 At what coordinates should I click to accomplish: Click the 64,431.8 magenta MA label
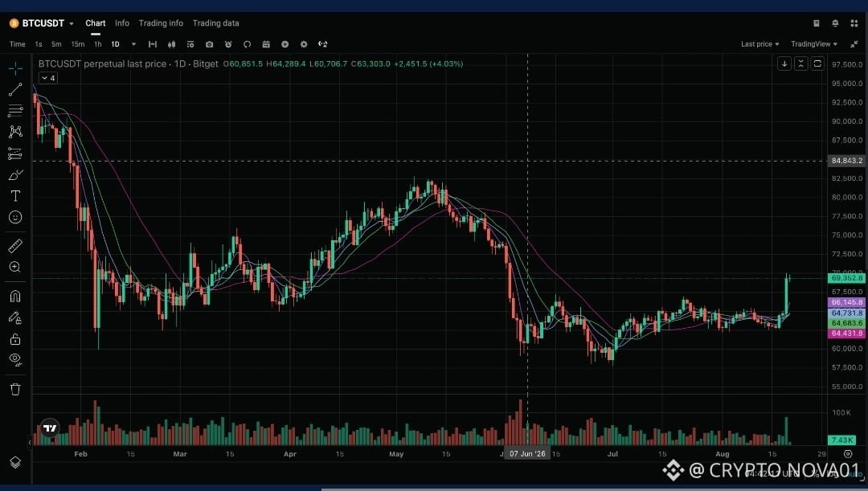tap(846, 333)
